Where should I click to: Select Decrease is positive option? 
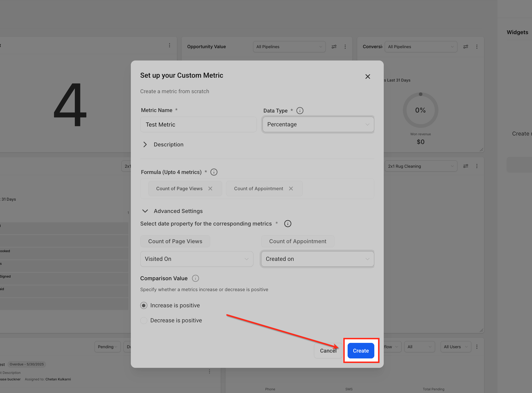point(144,320)
